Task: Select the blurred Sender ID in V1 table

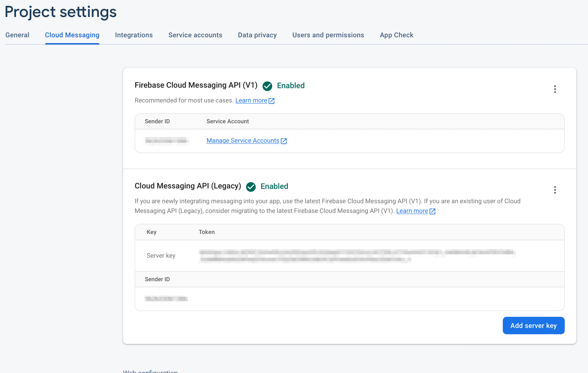Action: tap(167, 141)
